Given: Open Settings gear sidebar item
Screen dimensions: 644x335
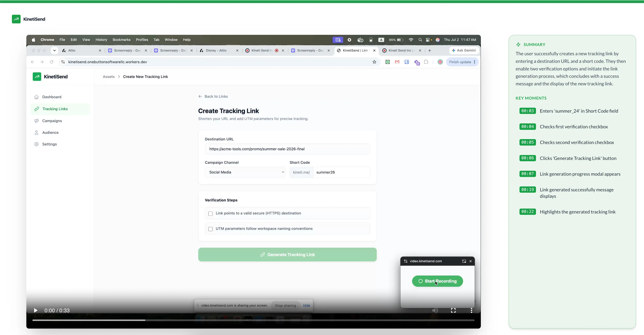Looking at the screenshot, I should 60,144.
